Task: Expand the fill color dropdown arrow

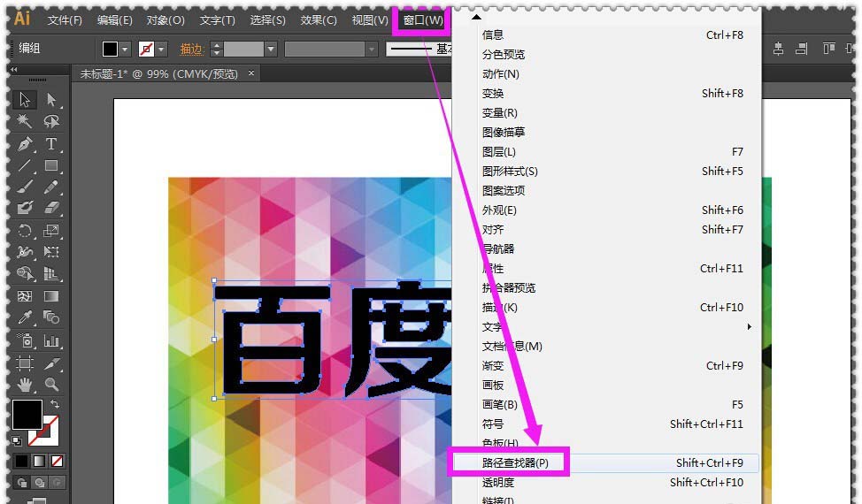Action: click(125, 49)
